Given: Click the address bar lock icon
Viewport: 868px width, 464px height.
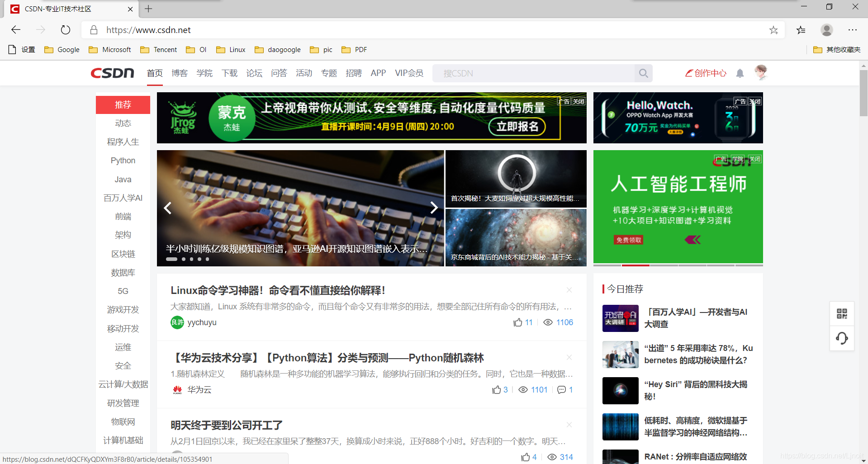Looking at the screenshot, I should [94, 30].
